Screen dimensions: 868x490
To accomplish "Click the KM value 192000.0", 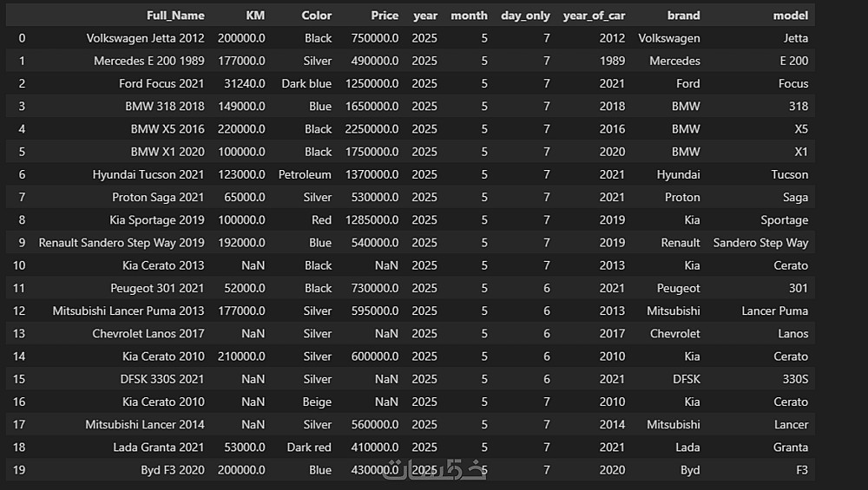I will [241, 242].
